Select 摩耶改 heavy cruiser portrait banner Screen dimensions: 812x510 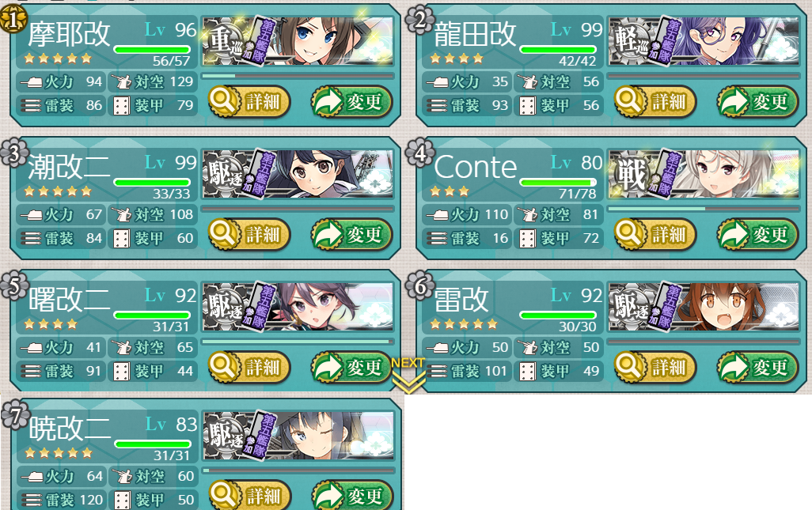pos(298,41)
